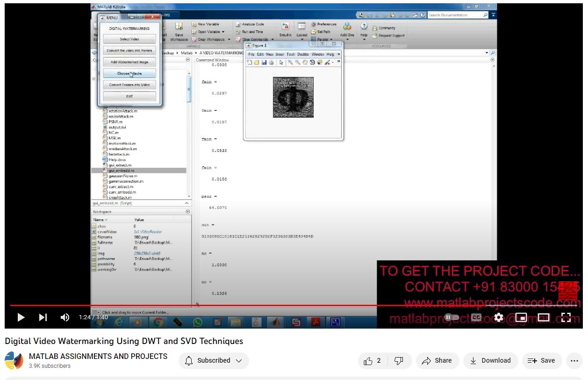588x380 pixels.
Task: Enter fullscreen mode
Action: coord(566,317)
